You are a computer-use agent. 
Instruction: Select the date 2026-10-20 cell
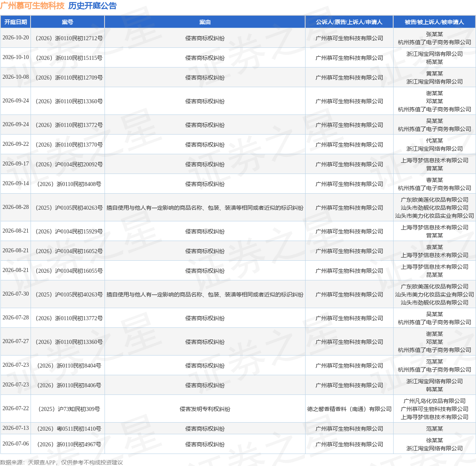click(16, 38)
